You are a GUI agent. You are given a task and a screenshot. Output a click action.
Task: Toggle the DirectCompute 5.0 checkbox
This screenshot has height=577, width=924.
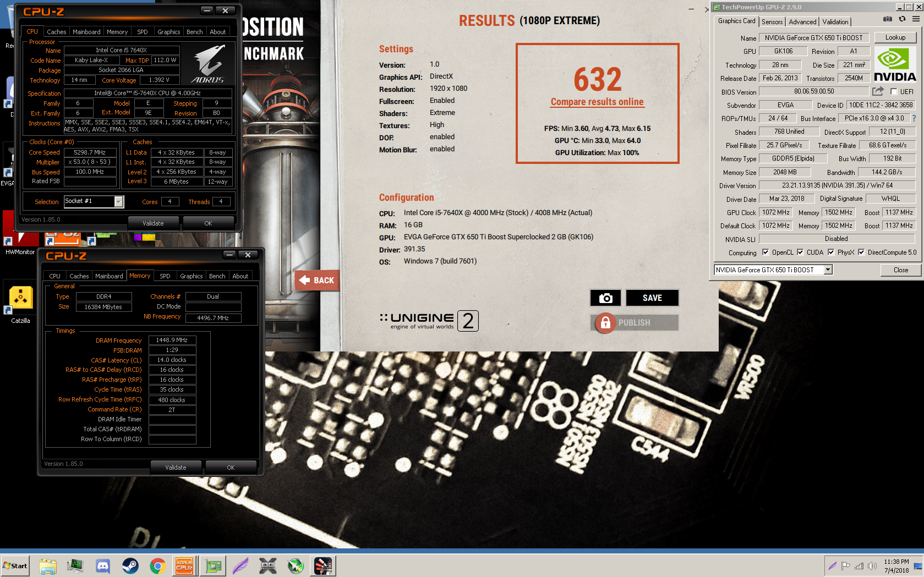861,252
